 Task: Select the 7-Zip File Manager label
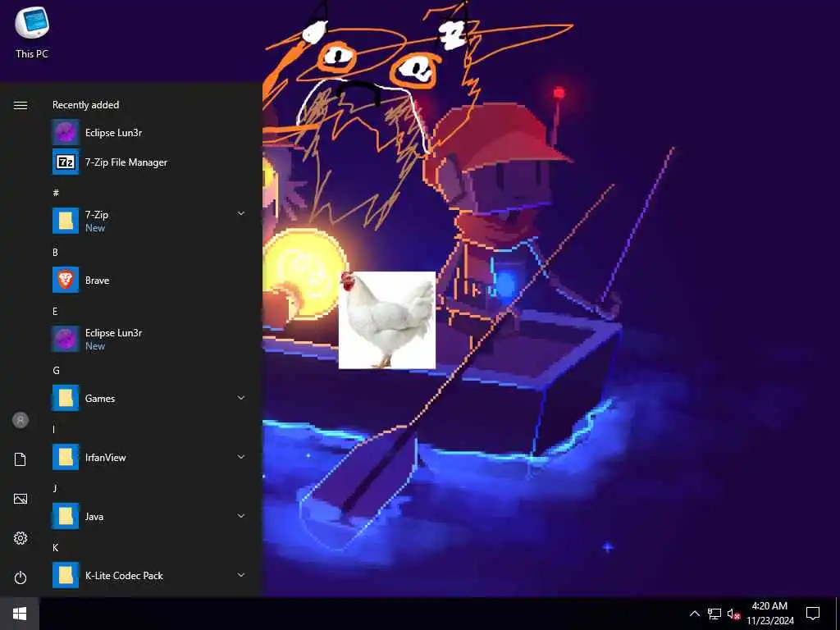(x=126, y=162)
